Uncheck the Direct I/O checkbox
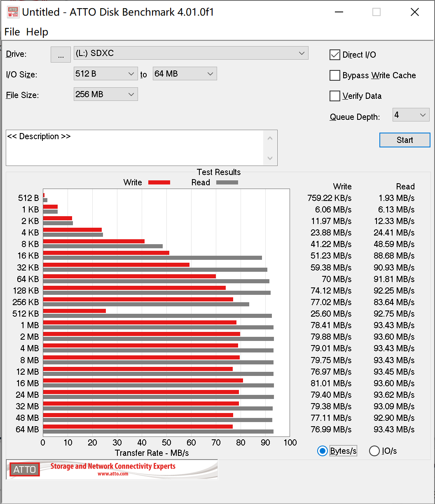 pyautogui.click(x=334, y=55)
